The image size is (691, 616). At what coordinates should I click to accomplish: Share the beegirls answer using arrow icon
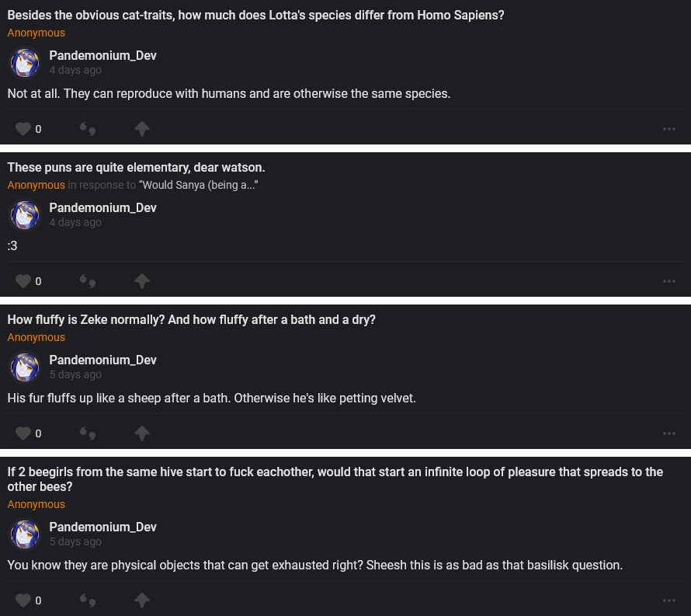point(142,600)
